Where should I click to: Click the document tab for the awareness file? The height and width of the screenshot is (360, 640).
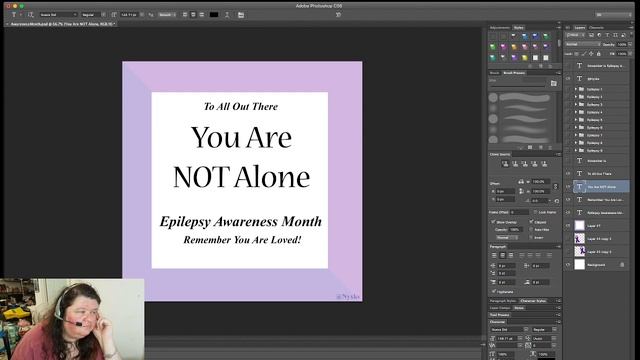point(62,24)
